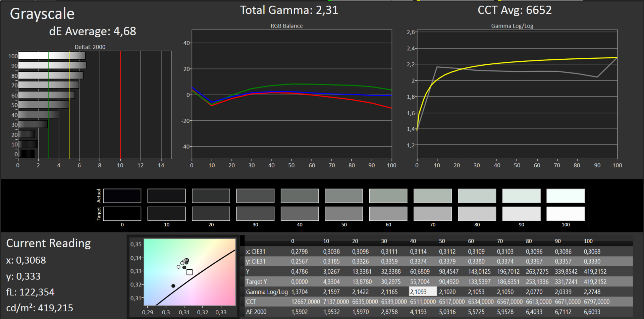Click the ΔE 2000 value 6,7112
The width and height of the screenshot is (644, 319).
563,312
